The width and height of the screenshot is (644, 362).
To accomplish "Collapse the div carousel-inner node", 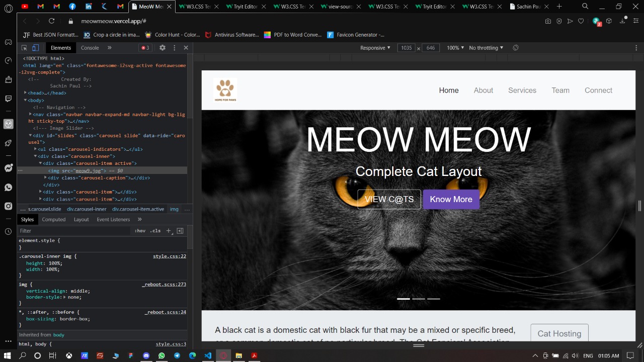I will pyautogui.click(x=36, y=156).
